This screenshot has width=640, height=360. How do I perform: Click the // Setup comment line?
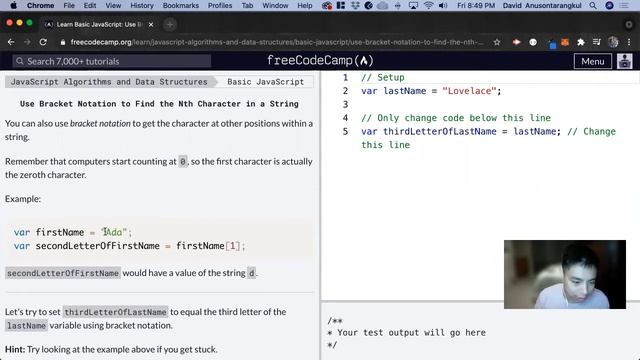[382, 77]
